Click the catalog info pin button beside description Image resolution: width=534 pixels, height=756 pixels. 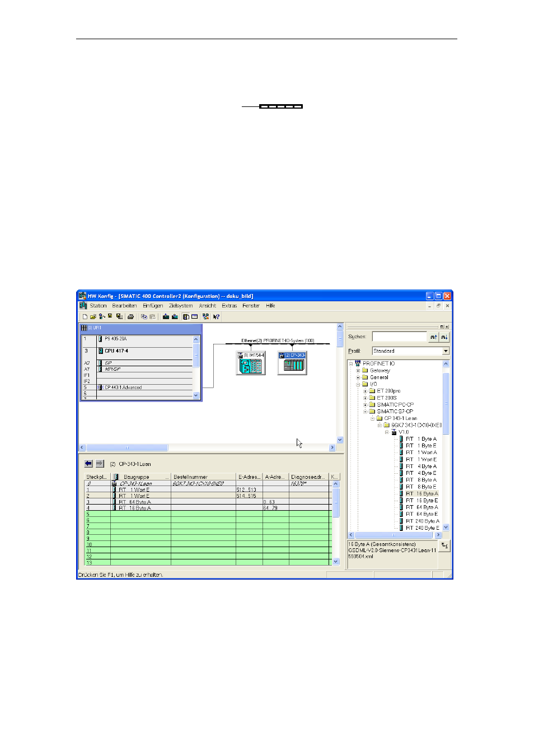coord(444,545)
